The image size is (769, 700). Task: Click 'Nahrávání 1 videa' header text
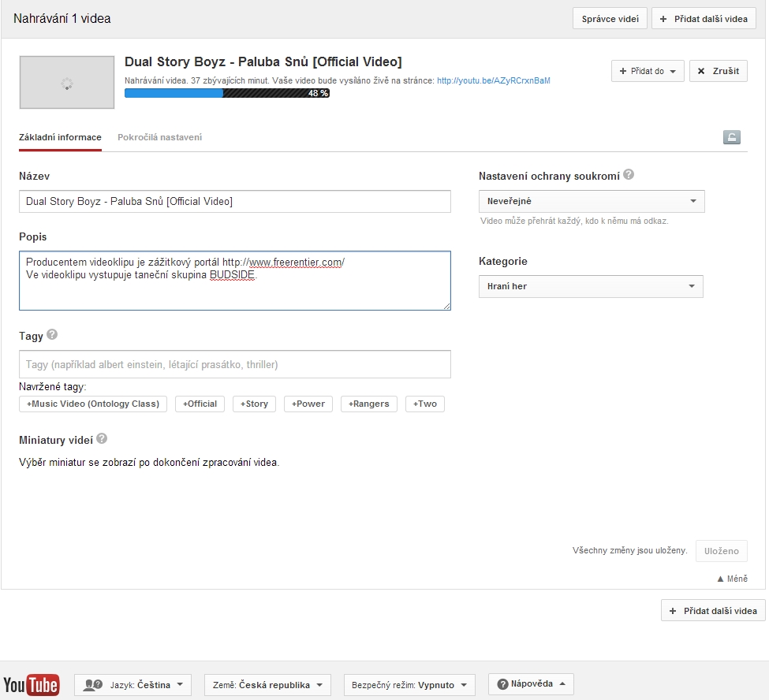pyautogui.click(x=62, y=19)
